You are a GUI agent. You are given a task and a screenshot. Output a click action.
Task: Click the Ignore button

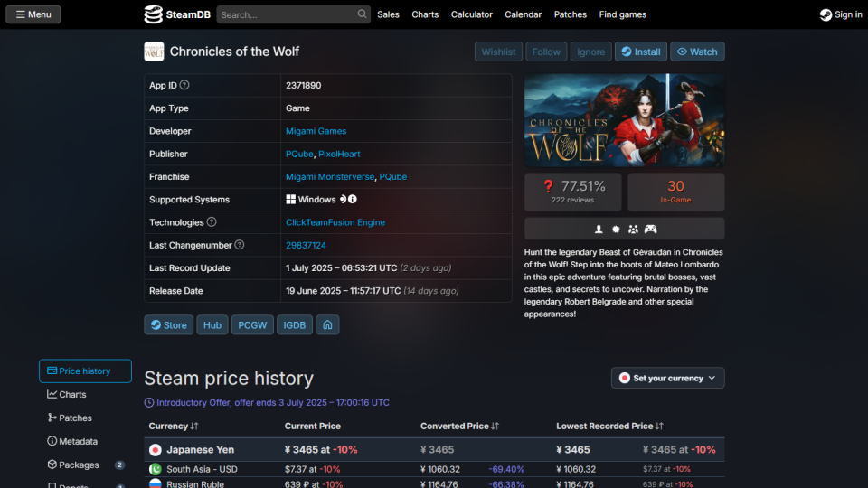(x=590, y=52)
